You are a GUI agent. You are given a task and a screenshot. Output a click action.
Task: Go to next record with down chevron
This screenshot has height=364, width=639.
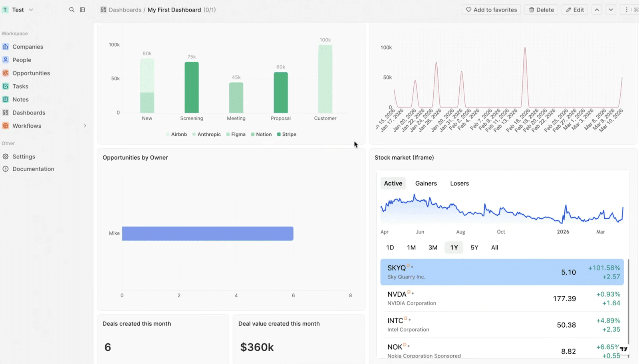pyautogui.click(x=611, y=10)
